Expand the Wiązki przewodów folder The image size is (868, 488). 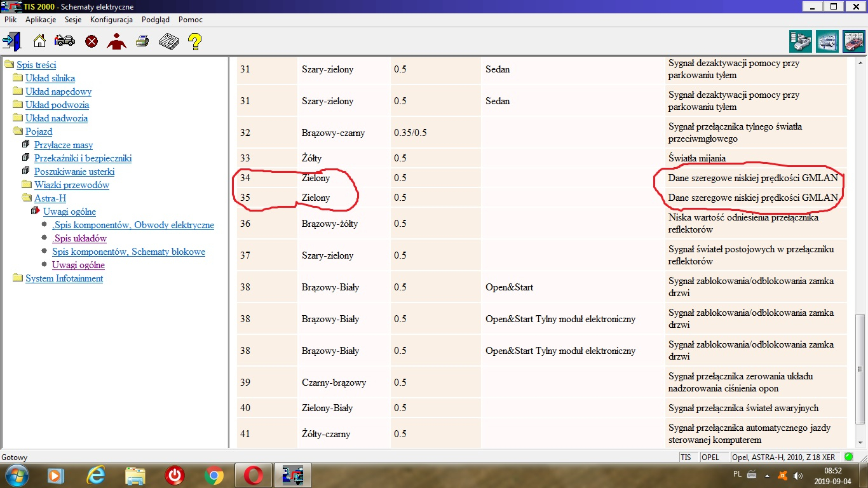tap(27, 184)
